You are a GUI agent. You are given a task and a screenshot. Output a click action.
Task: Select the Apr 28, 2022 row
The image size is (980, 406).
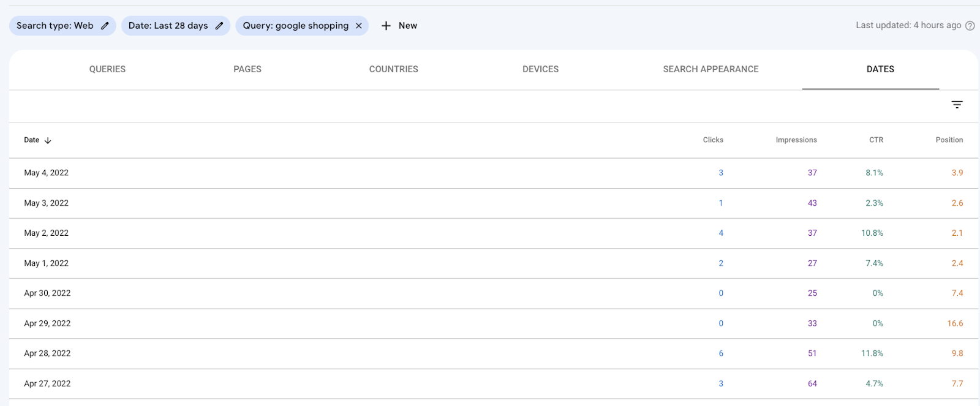494,353
